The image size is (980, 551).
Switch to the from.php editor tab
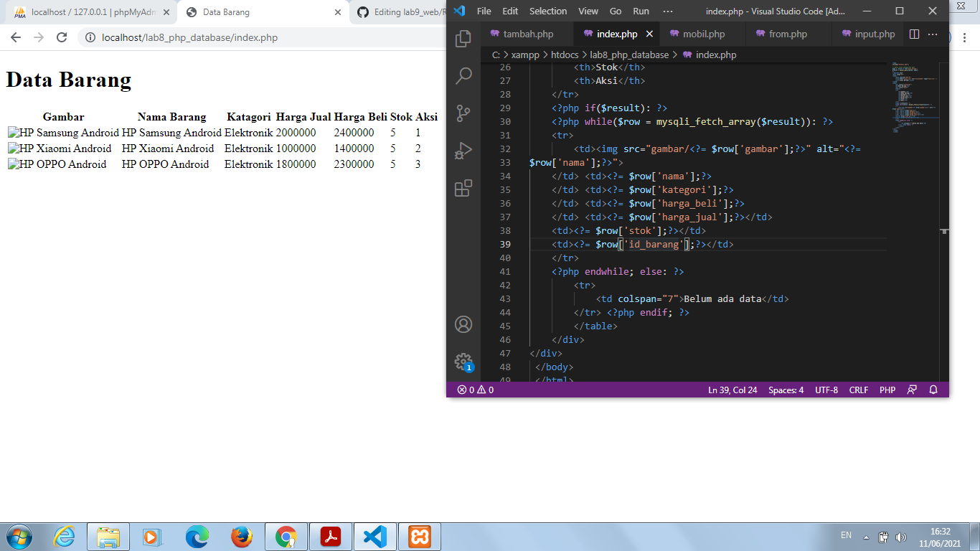[788, 34]
